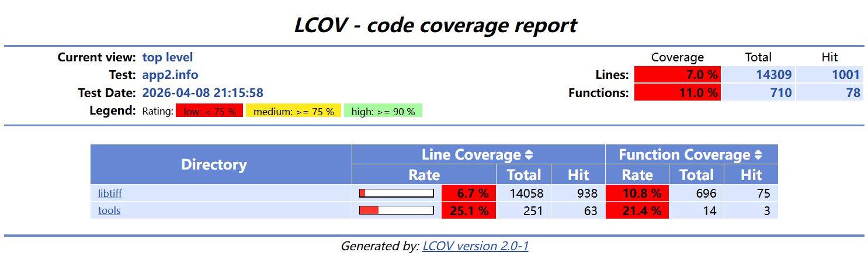Click the 7.0 % overall lines coverage cell

(677, 75)
